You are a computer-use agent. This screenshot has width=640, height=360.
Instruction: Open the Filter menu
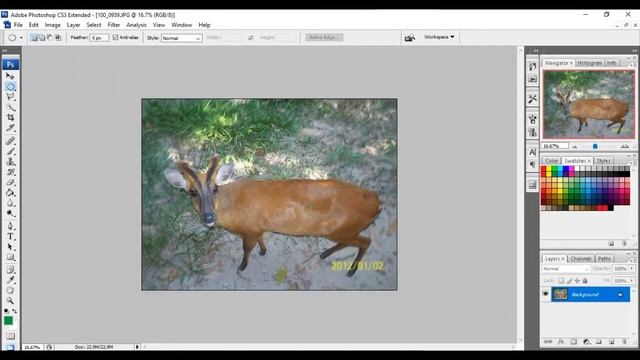(113, 25)
